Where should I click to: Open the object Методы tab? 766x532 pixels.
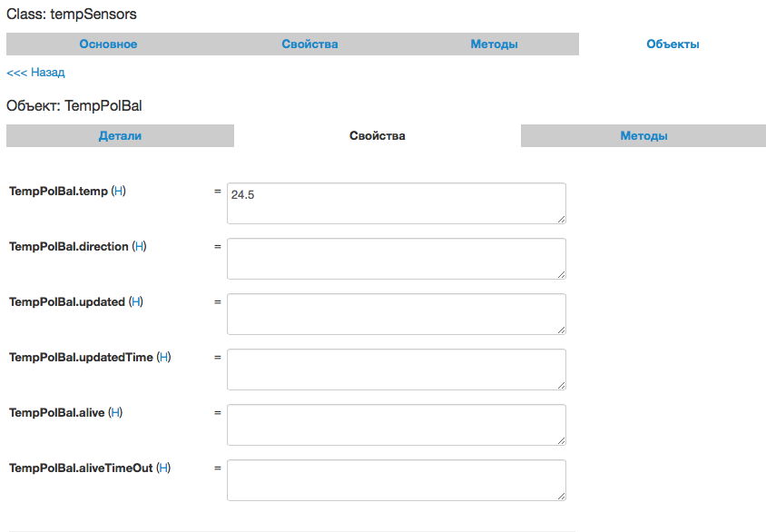tap(643, 136)
